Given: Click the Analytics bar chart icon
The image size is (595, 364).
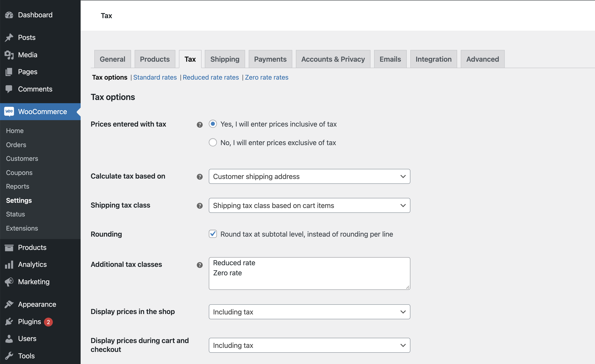Looking at the screenshot, I should (9, 264).
